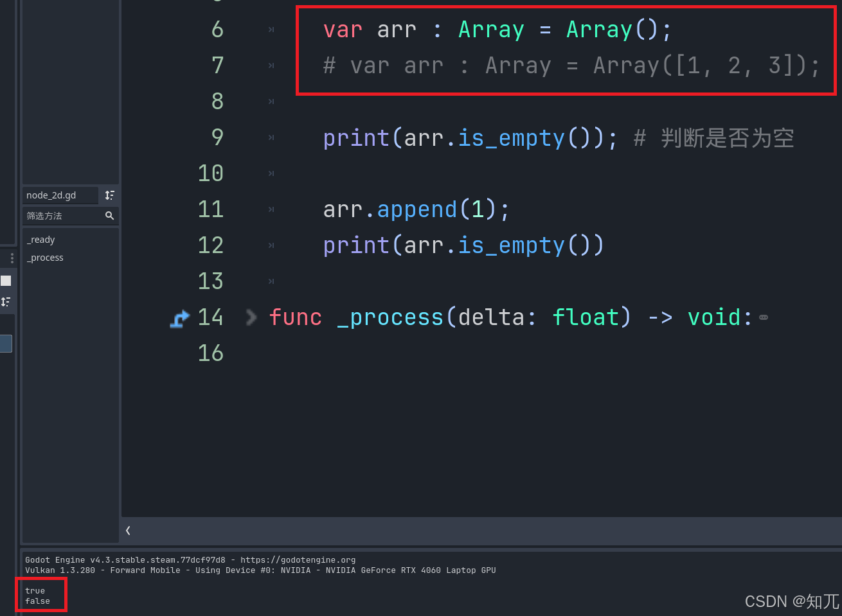Viewport: 842px width, 616px height.
Task: Unfold code using the chevron before func _process
Action: (251, 317)
